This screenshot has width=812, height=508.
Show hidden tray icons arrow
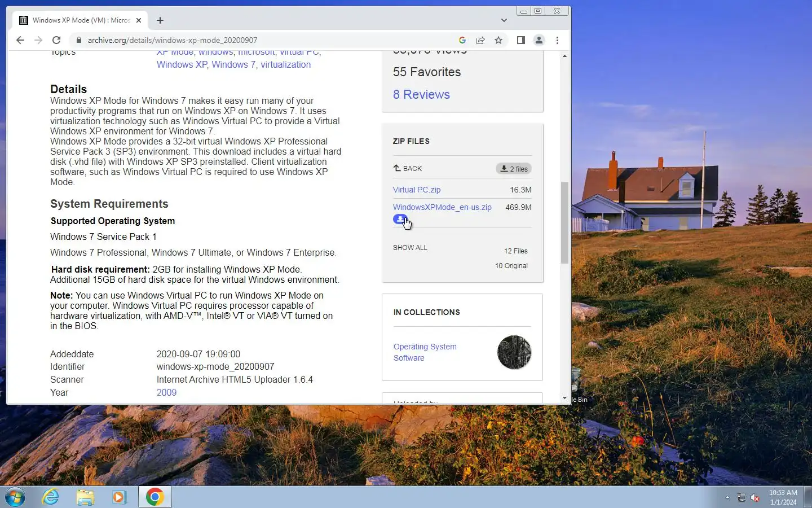pyautogui.click(x=727, y=497)
